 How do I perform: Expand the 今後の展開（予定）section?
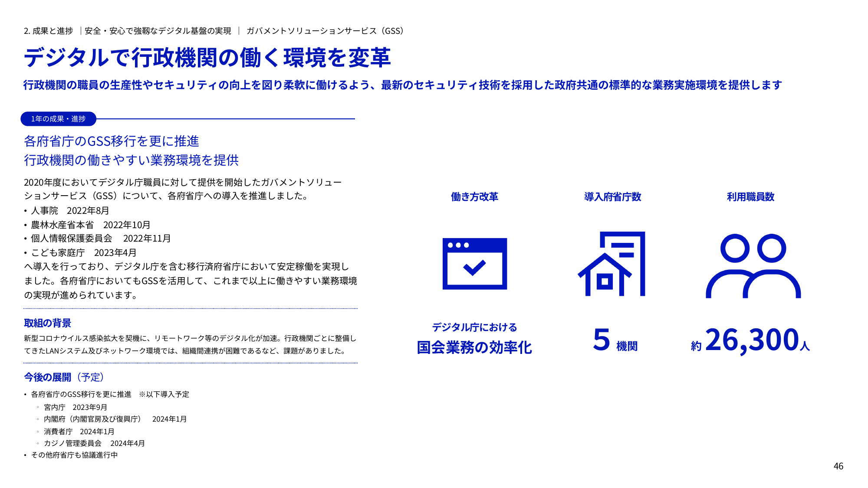[x=63, y=377]
